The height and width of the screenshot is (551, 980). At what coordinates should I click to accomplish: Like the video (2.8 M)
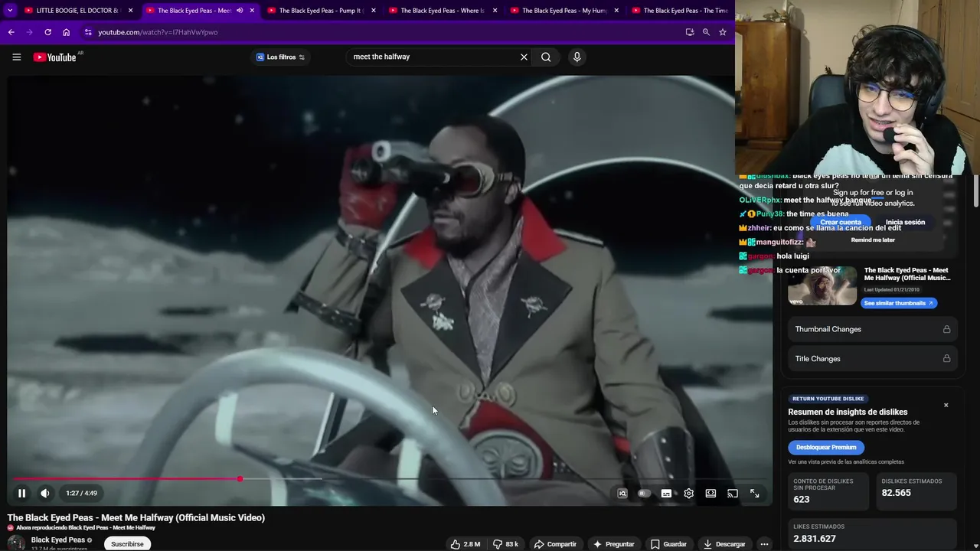point(465,544)
